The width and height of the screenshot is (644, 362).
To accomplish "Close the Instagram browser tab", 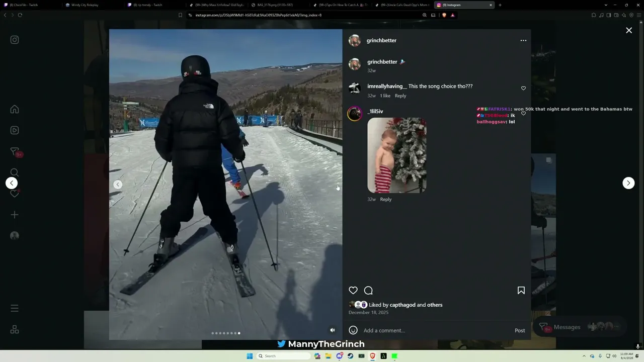I will tap(491, 5).
